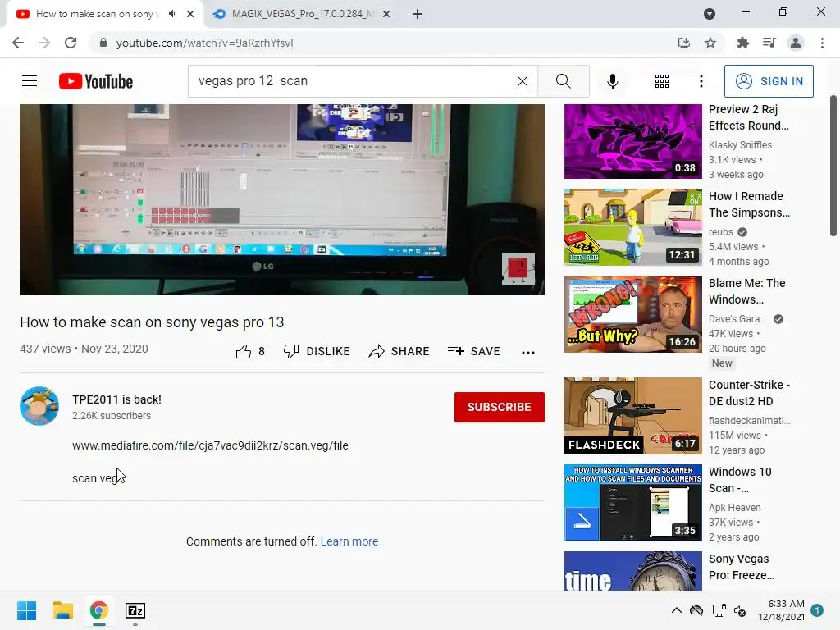
Task: Open Chrome three-dot menu
Action: (x=822, y=43)
